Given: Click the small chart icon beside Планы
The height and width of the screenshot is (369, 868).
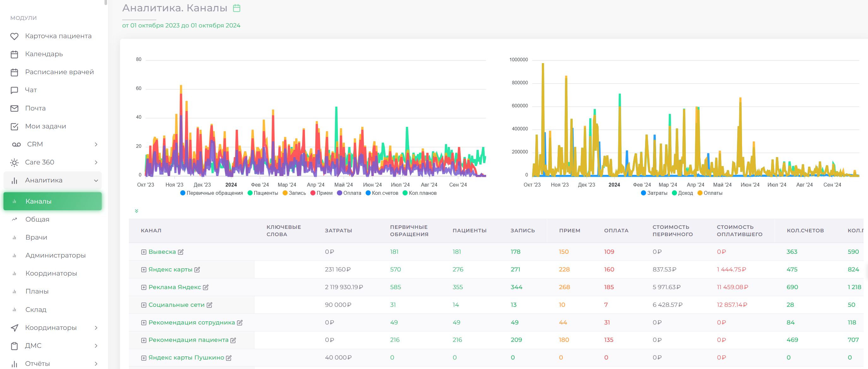Looking at the screenshot, I should [x=14, y=291].
